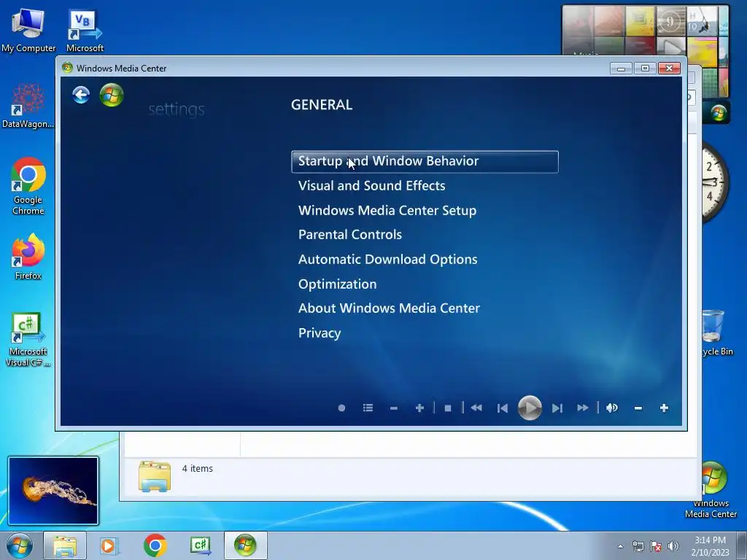747x560 pixels.
Task: Click the Show desktop strip after the clock
Action: (741, 545)
